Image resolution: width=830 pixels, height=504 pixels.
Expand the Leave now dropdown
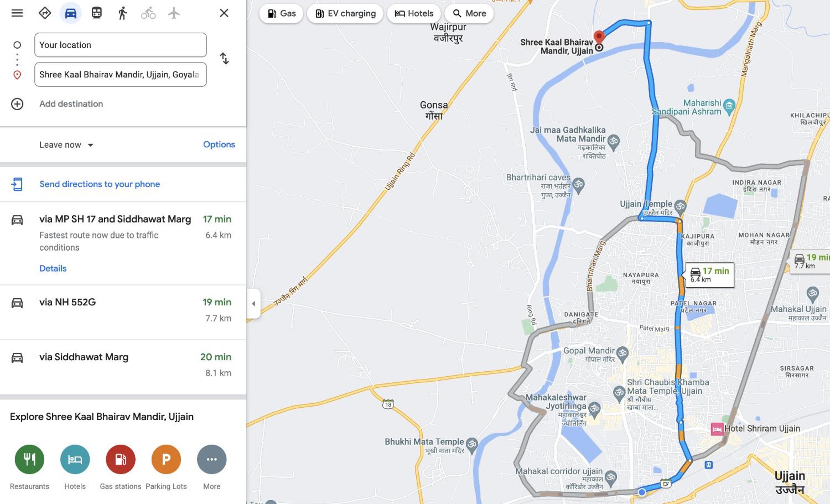[66, 145]
